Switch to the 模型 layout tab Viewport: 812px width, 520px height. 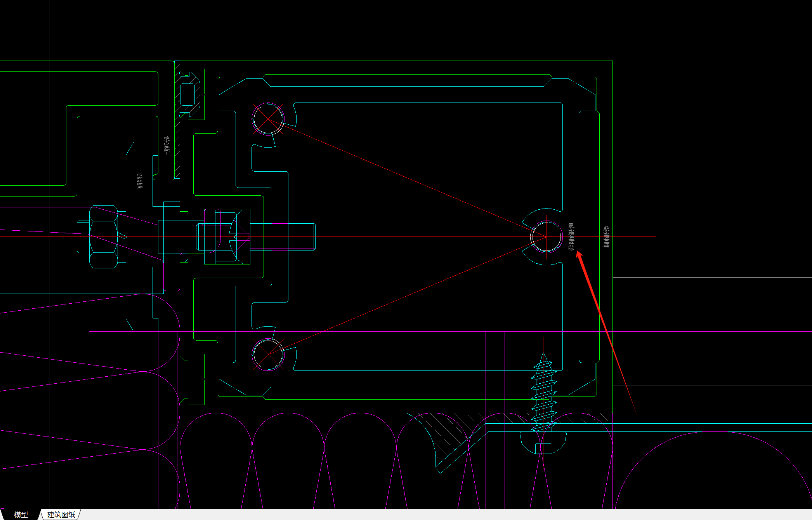pyautogui.click(x=21, y=515)
